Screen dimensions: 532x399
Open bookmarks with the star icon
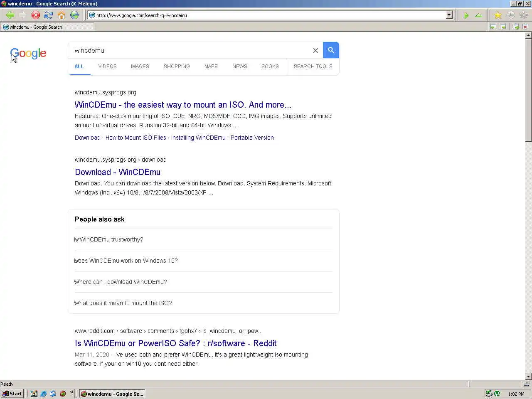[x=498, y=15]
